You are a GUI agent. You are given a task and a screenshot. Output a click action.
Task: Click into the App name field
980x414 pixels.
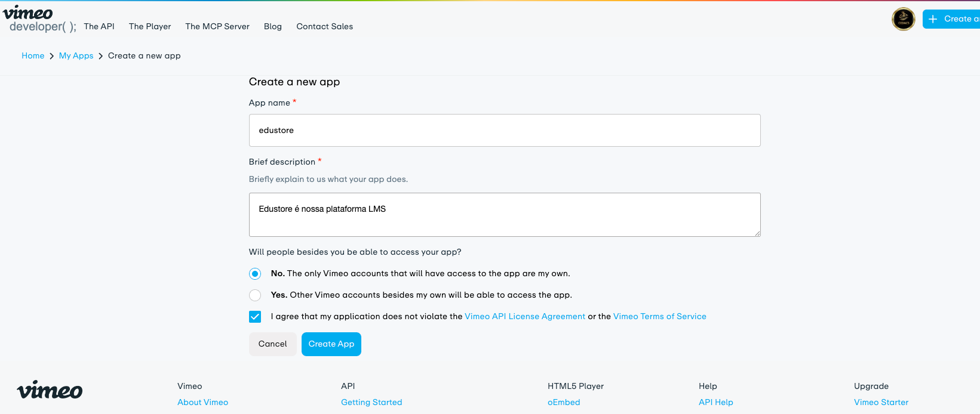tap(505, 131)
